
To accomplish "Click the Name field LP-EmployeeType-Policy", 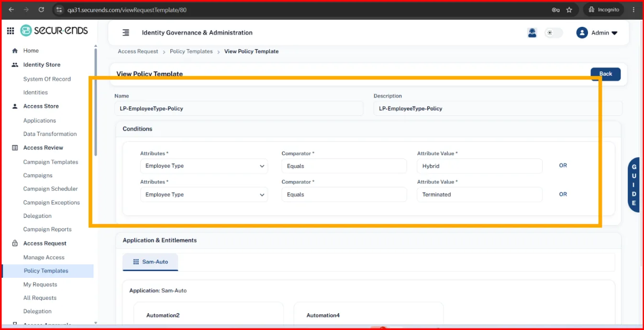I will [x=239, y=109].
